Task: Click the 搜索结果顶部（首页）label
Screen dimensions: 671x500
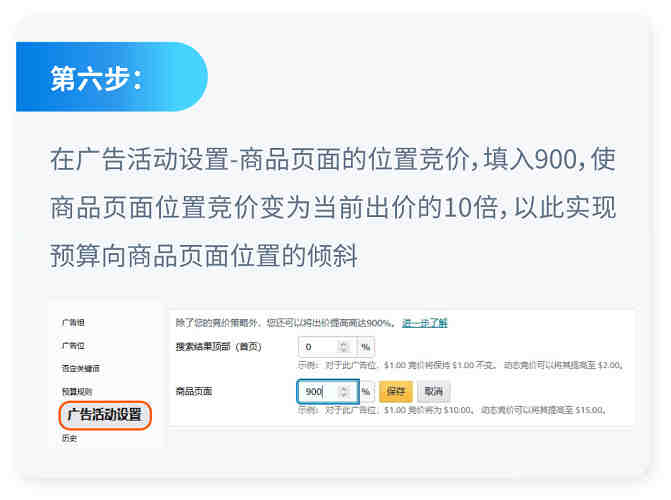Action: [x=219, y=347]
